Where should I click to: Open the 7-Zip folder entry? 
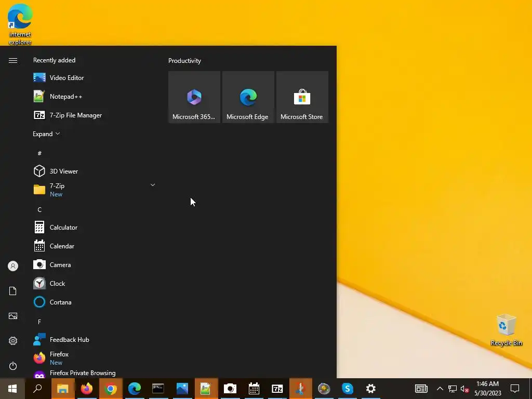(x=94, y=190)
